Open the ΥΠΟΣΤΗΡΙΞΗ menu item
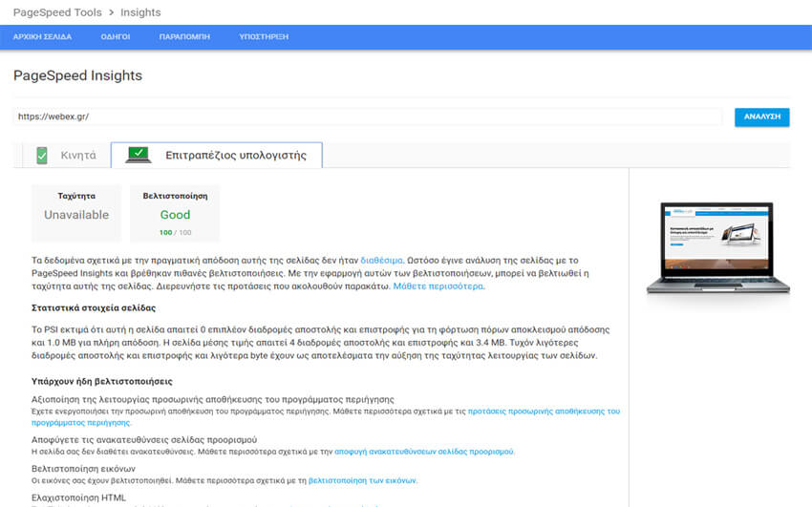812x507 pixels. [x=264, y=36]
